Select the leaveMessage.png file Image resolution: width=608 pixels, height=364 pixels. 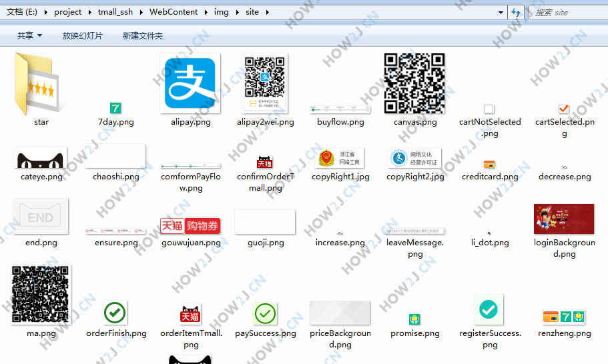pyautogui.click(x=415, y=231)
